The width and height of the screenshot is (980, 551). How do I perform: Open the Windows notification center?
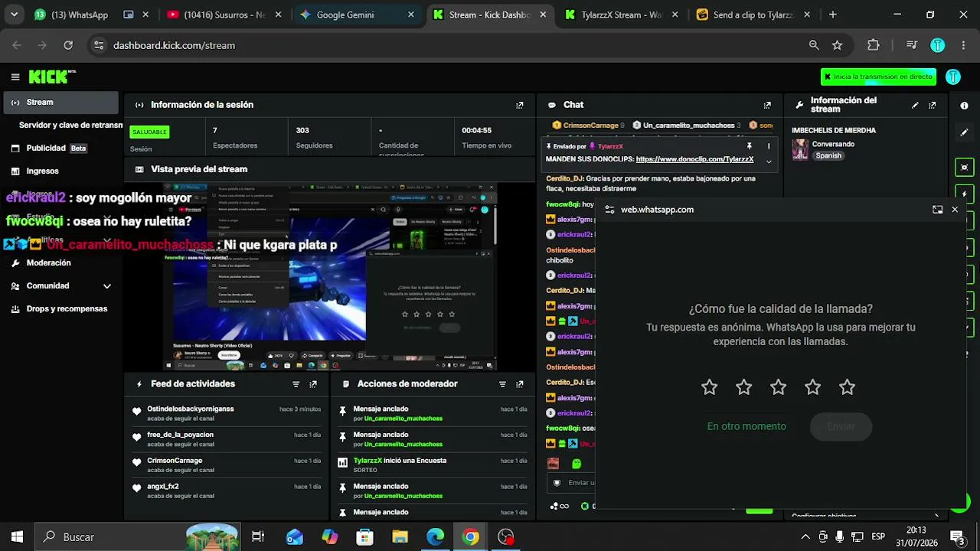point(957,536)
